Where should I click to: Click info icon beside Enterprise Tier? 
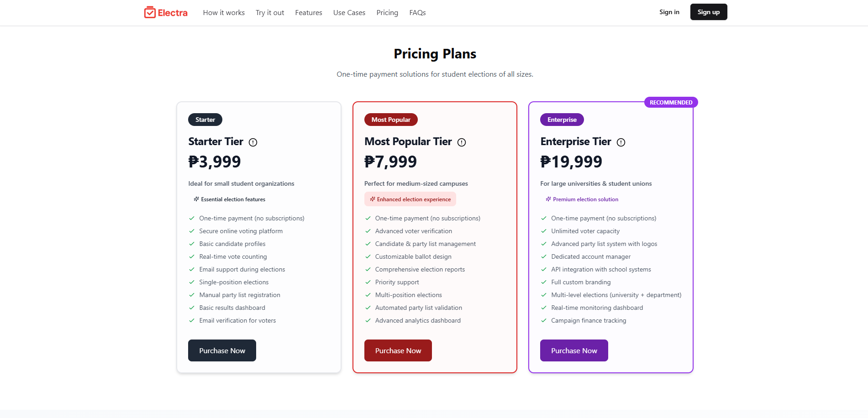tap(621, 142)
